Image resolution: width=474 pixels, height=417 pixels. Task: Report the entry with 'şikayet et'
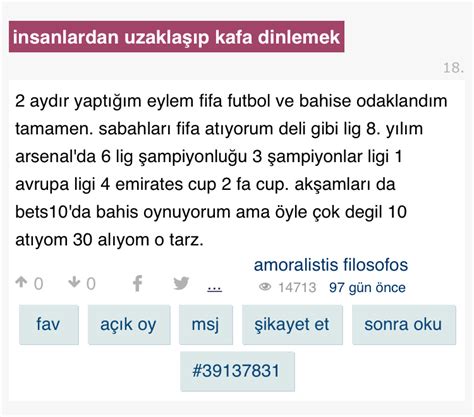click(x=292, y=324)
